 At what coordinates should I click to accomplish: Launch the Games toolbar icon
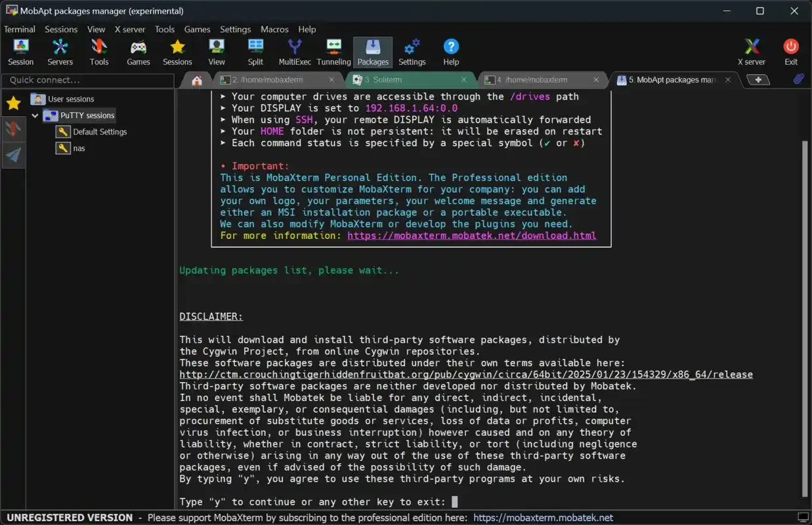[138, 52]
